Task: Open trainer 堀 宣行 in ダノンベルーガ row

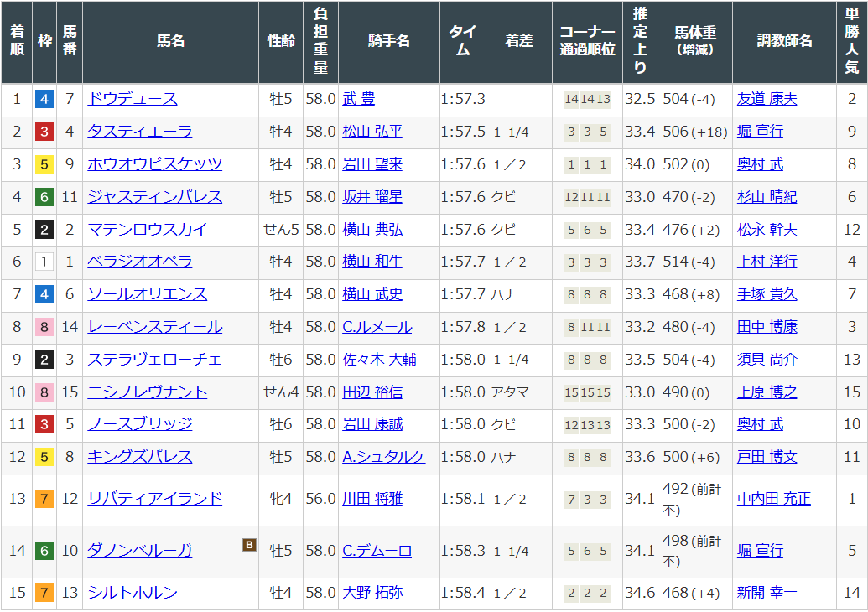Action: [x=760, y=551]
